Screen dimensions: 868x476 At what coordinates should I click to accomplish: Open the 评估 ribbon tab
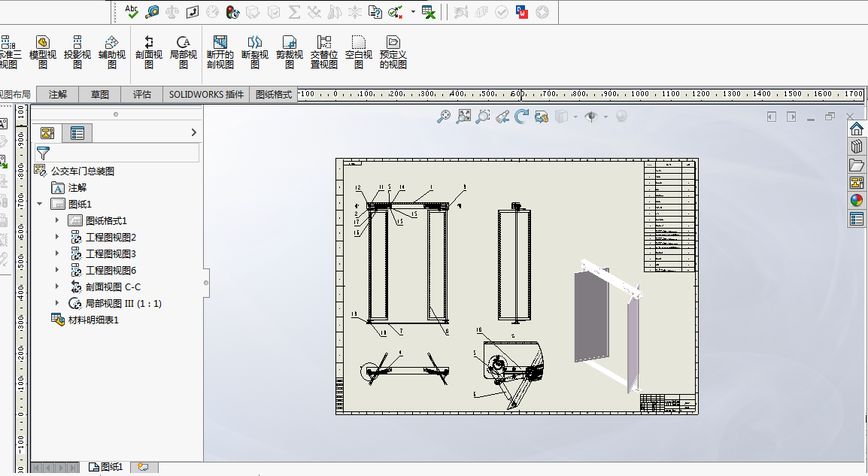[141, 95]
